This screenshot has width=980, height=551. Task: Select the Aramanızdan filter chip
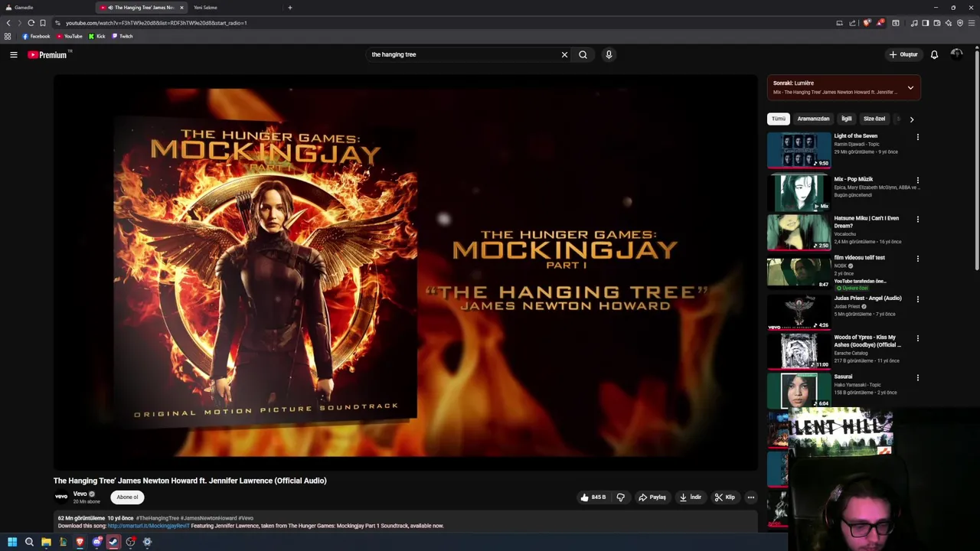tap(813, 119)
